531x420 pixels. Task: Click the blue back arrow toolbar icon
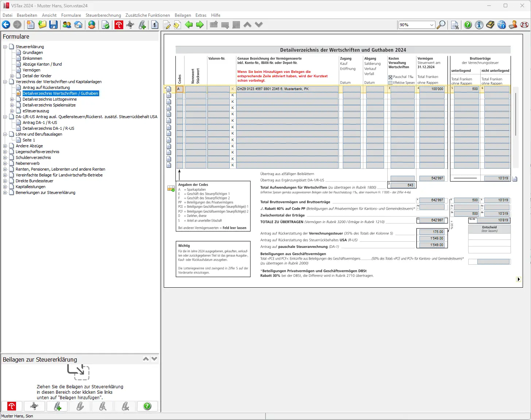click(x=6, y=25)
